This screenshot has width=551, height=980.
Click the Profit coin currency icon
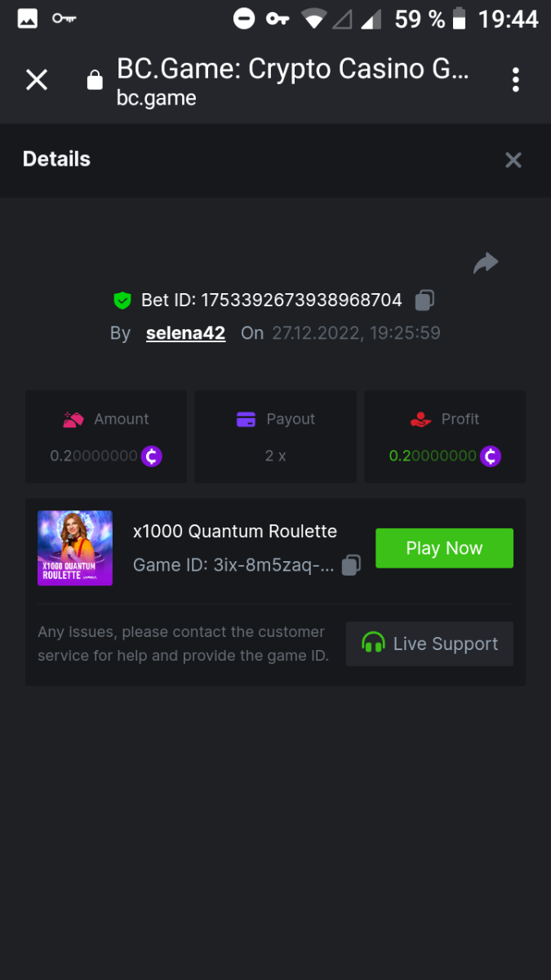tap(490, 456)
